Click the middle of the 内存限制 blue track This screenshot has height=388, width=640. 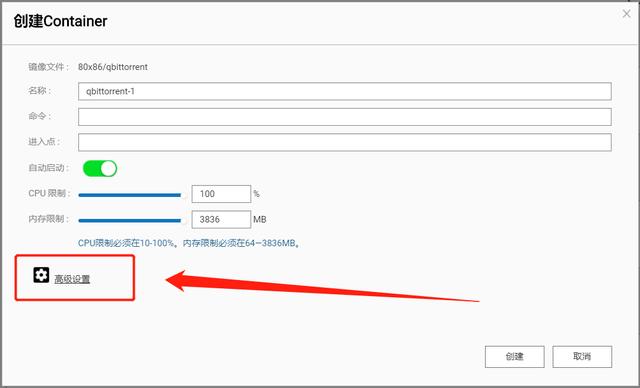click(130, 221)
